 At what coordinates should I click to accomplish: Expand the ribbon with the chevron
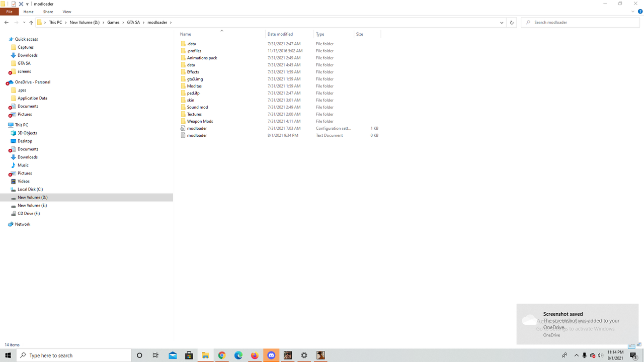633,12
